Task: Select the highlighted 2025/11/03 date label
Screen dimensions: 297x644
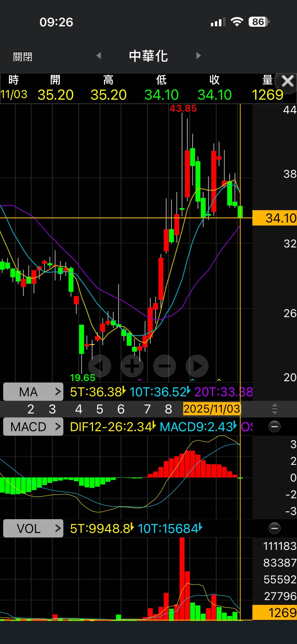Action: tap(212, 409)
